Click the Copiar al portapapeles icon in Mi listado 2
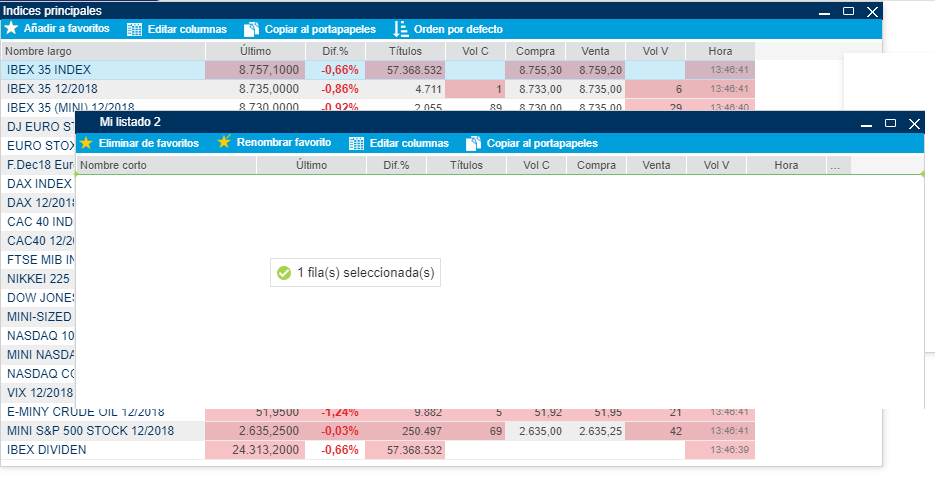The height and width of the screenshot is (481, 935). click(x=473, y=143)
